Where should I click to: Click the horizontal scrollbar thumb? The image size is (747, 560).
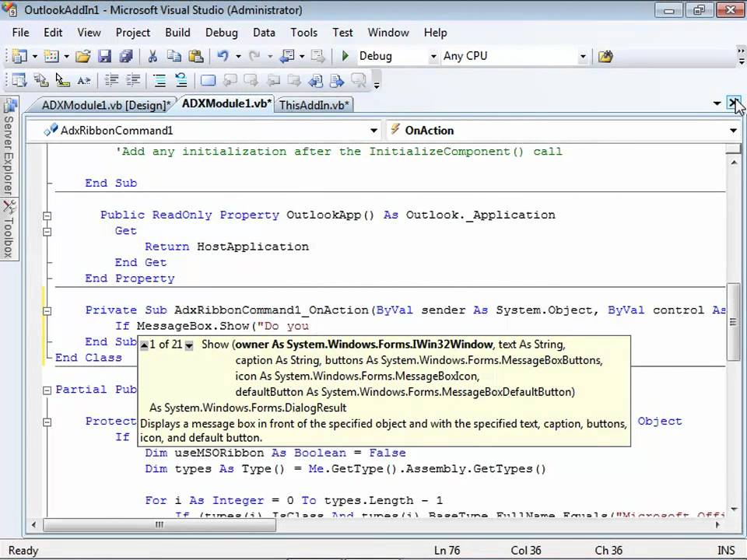point(159,525)
